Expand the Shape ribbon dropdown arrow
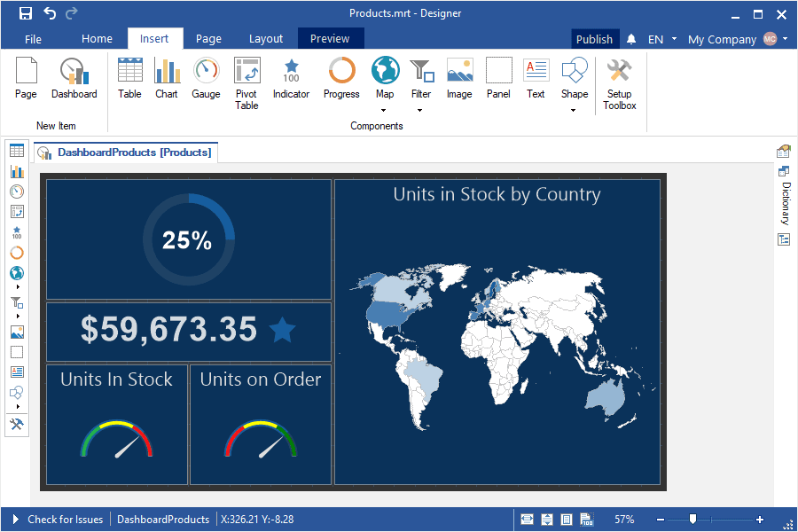The image size is (798, 532). (573, 110)
